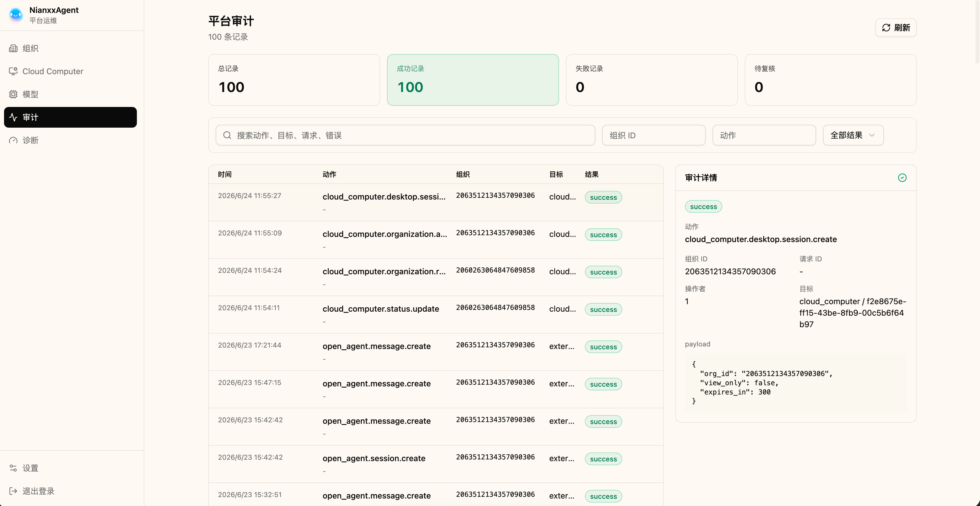This screenshot has height=506, width=980.
Task: Select the 成功记录 summary card
Action: pos(473,80)
